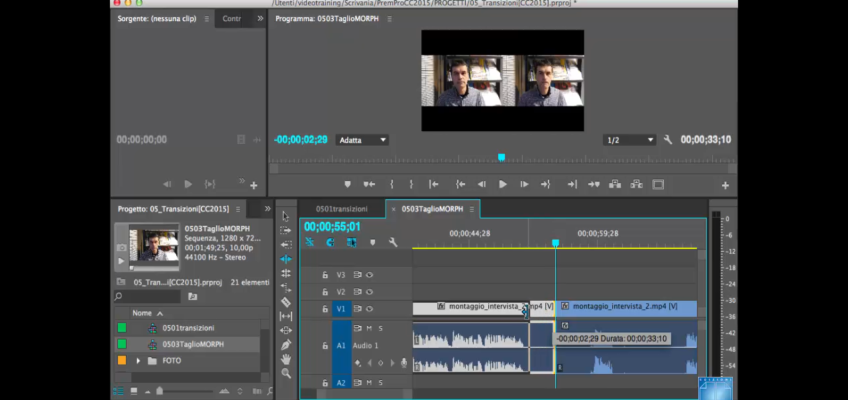This screenshot has width=848, height=400.
Task: Switch to 0503TaglioMORPH timeline tab
Action: click(x=432, y=209)
